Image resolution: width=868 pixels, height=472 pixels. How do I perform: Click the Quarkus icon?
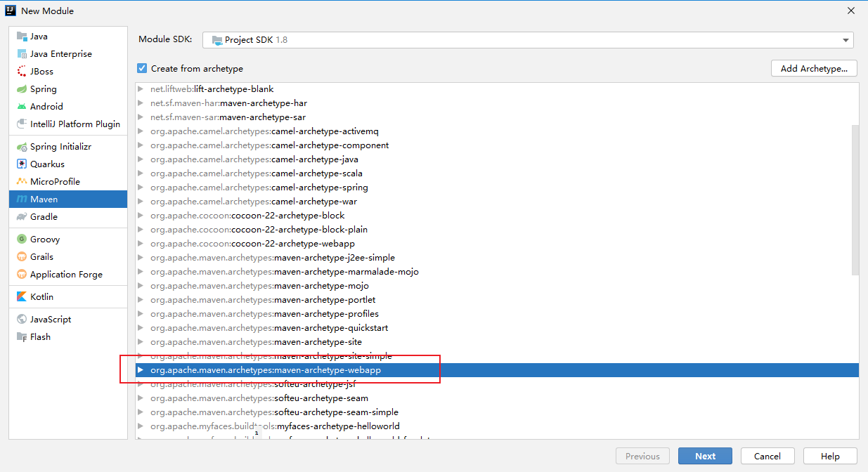[x=22, y=164]
